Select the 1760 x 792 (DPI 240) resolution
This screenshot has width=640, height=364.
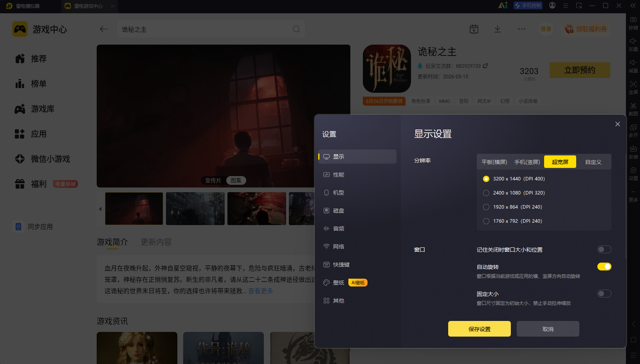(x=486, y=221)
